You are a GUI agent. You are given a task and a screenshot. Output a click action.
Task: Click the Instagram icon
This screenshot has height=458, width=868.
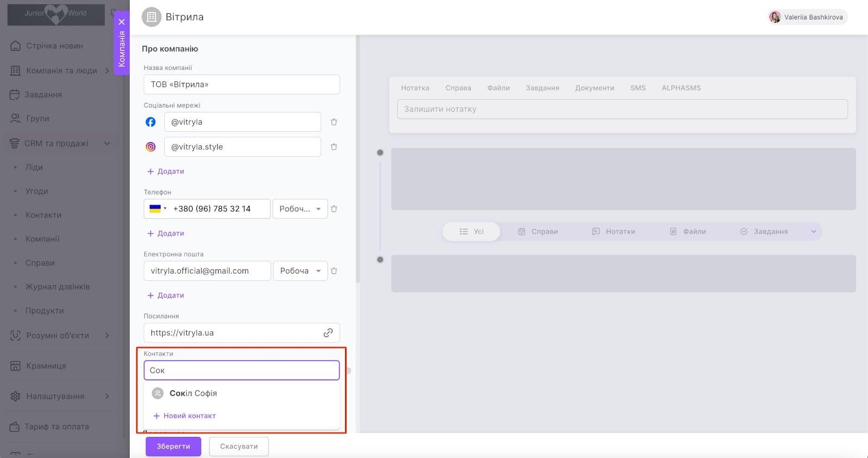point(151,147)
